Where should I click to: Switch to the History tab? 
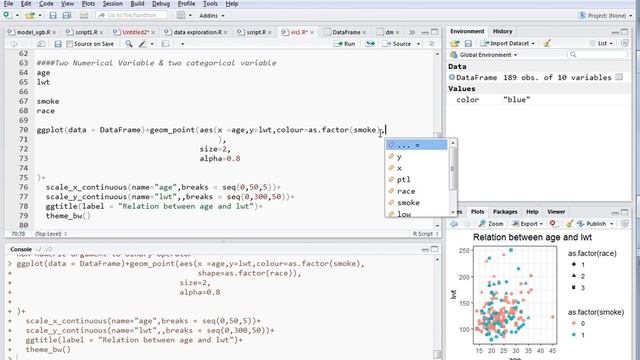502,31
